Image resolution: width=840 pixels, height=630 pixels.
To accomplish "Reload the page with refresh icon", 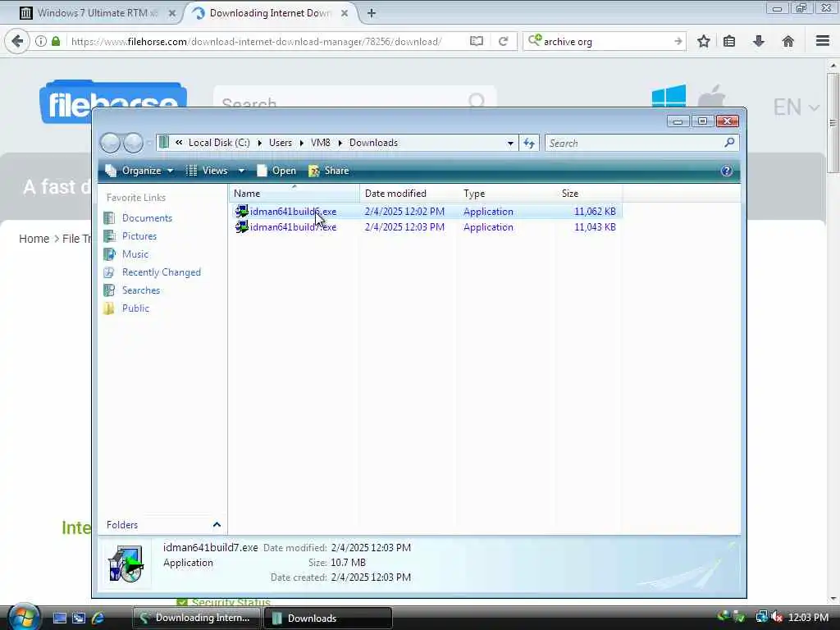I will (x=503, y=41).
